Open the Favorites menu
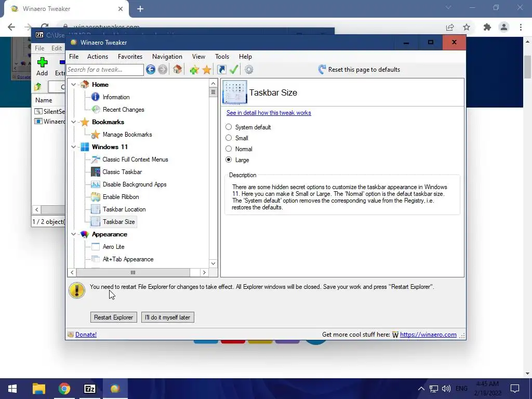This screenshot has height=399, width=532. [x=130, y=57]
